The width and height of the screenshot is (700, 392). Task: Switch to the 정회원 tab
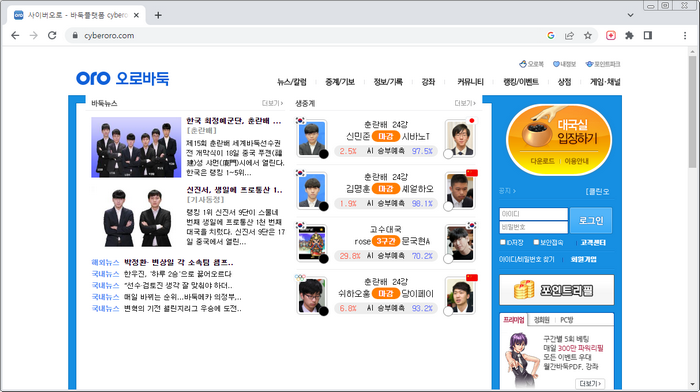[x=542, y=320]
